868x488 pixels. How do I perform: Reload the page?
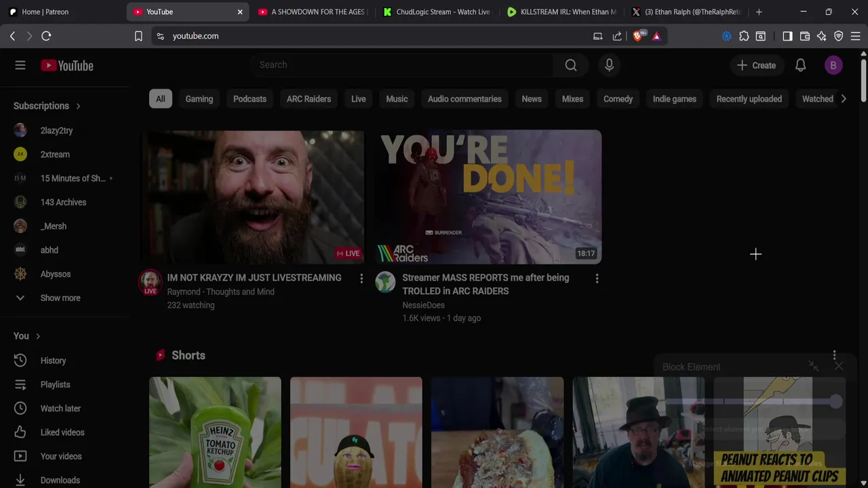pos(46,36)
